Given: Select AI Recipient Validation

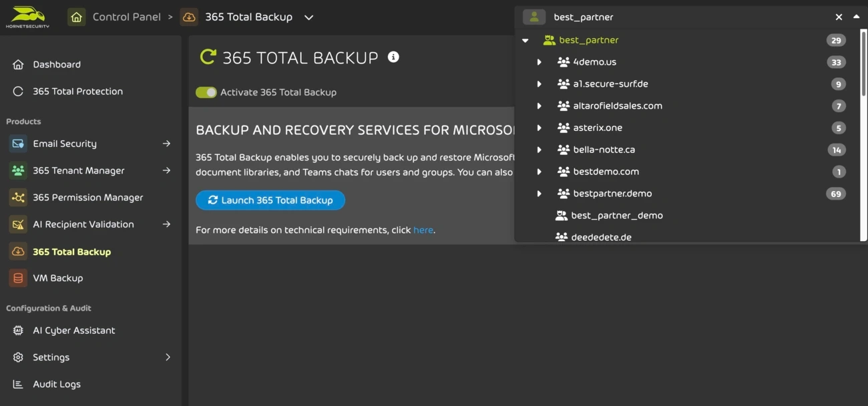Looking at the screenshot, I should [83, 224].
